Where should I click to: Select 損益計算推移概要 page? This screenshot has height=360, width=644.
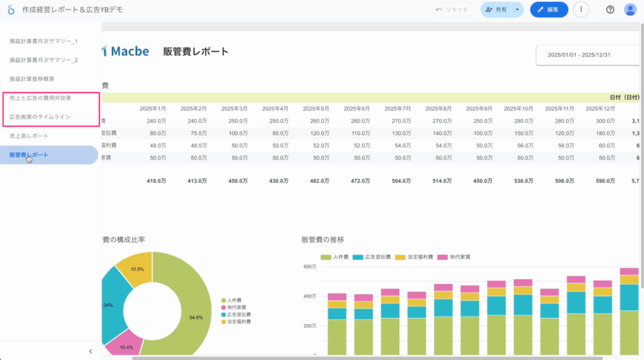point(32,79)
